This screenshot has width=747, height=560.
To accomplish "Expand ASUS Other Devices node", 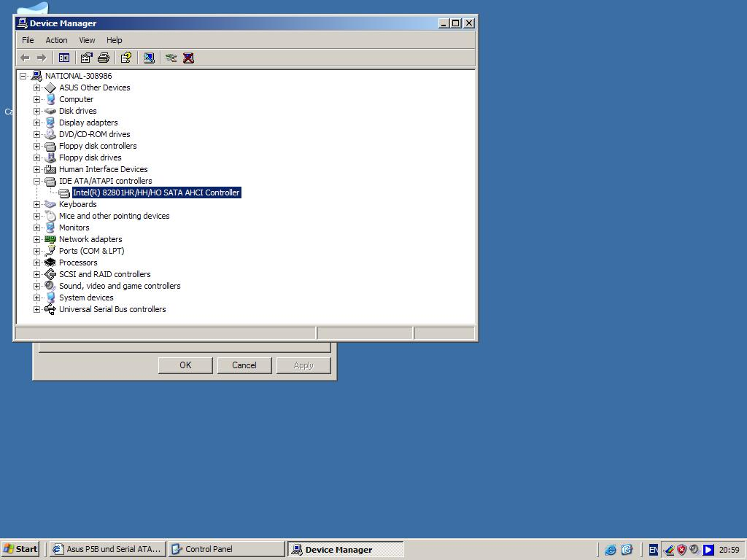I will [36, 87].
